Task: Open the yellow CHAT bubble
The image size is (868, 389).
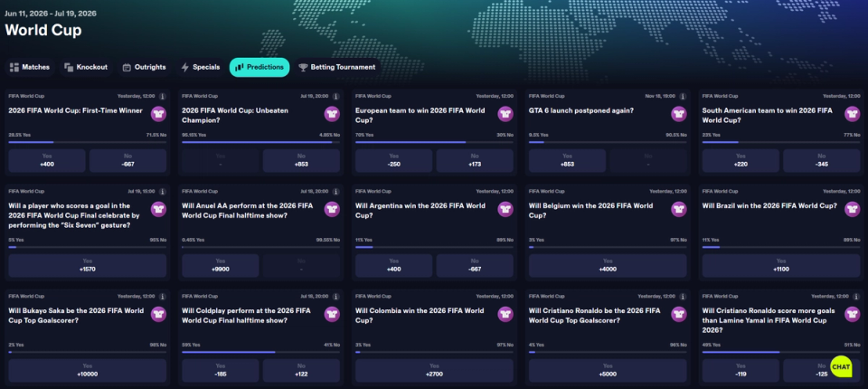Action: (841, 366)
